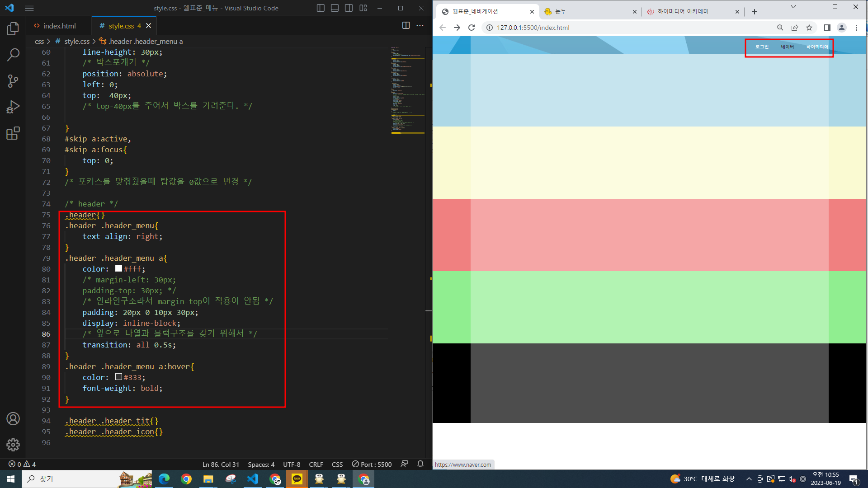Screen dimensions: 868x488
Task: Toggle the primary side bar layout button
Action: [321, 8]
